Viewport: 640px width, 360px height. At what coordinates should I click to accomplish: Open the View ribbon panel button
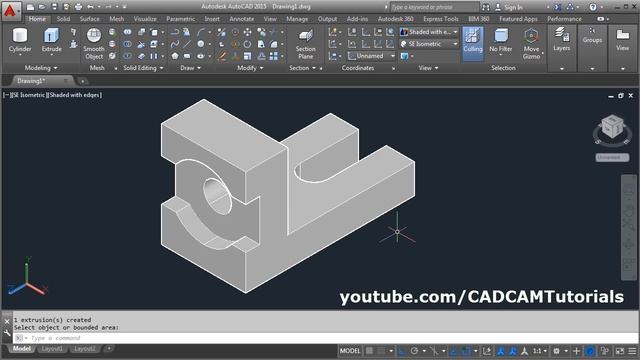pyautogui.click(x=622, y=40)
